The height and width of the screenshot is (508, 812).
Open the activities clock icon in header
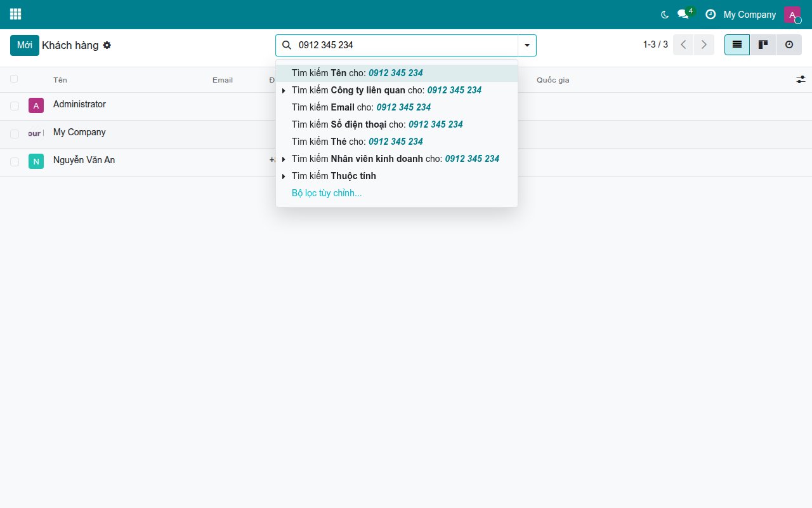click(x=710, y=14)
